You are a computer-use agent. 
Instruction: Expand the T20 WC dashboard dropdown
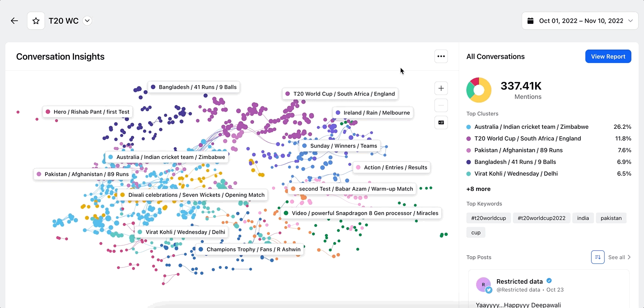[x=87, y=21]
